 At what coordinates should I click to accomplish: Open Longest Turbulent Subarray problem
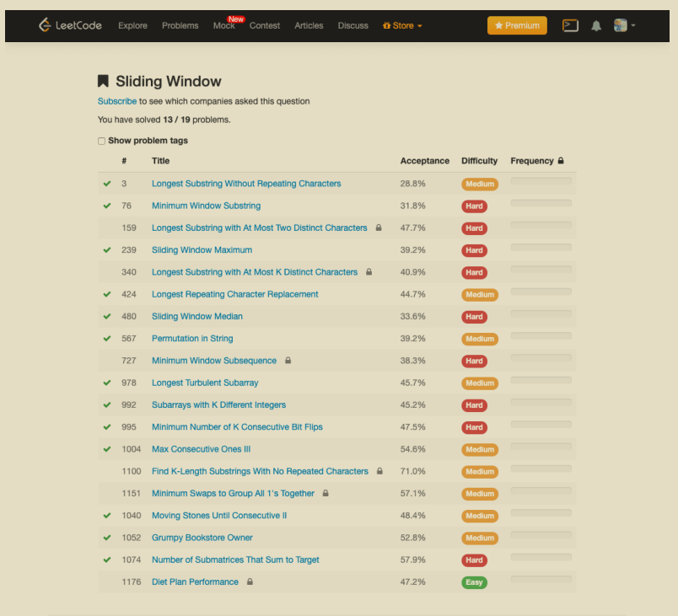click(205, 383)
